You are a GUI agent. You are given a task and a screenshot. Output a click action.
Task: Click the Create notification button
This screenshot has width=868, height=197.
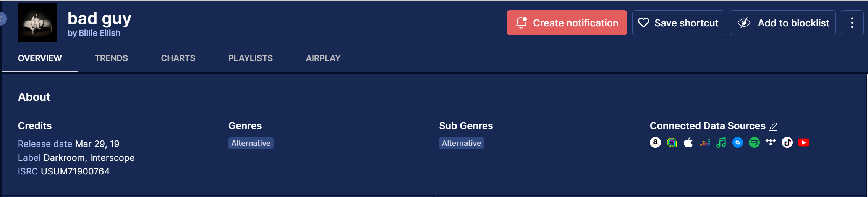coord(567,23)
